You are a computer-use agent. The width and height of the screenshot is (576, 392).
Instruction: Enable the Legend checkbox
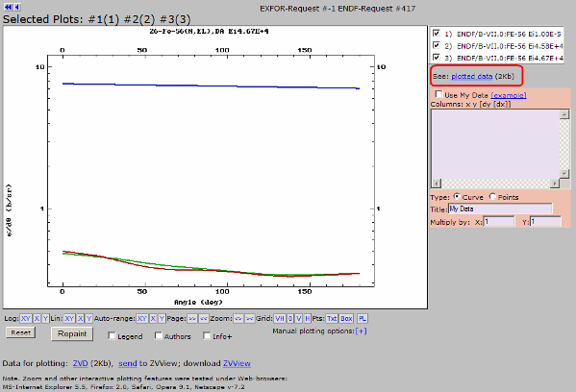(112, 335)
